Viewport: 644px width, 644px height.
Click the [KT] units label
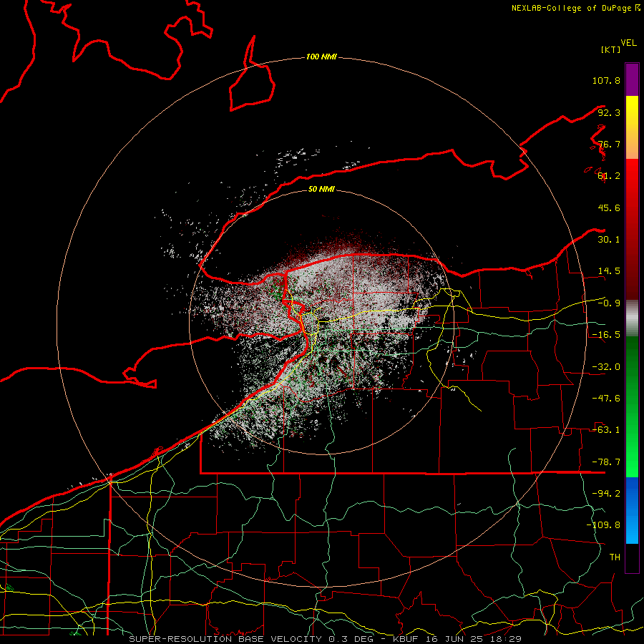pyautogui.click(x=610, y=49)
